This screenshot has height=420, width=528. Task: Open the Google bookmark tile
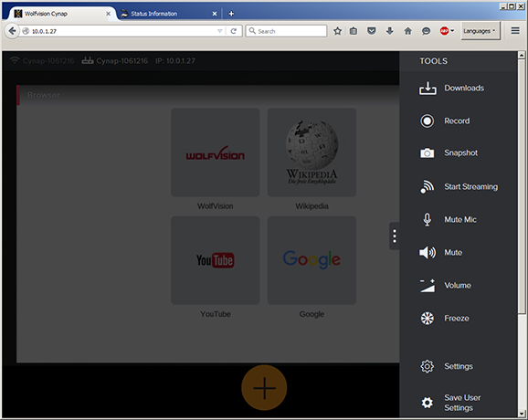pos(312,260)
